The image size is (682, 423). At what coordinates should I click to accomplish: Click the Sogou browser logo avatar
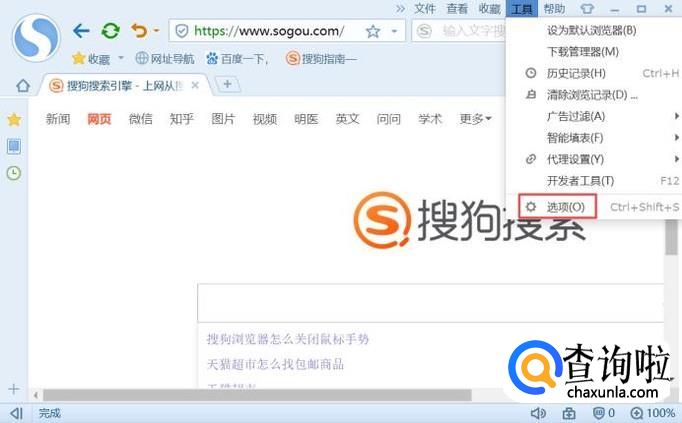click(x=36, y=37)
